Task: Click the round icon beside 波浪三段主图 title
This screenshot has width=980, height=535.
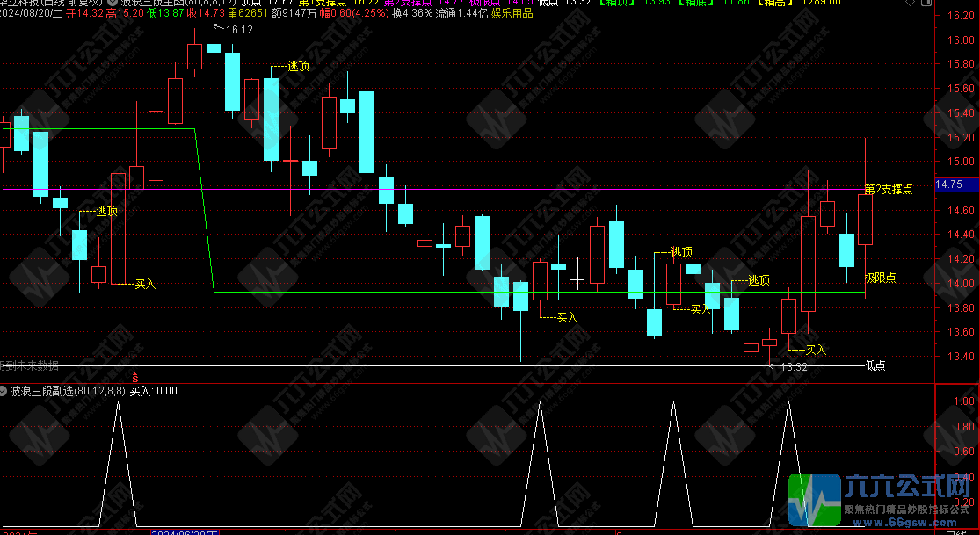Action: point(113,3)
